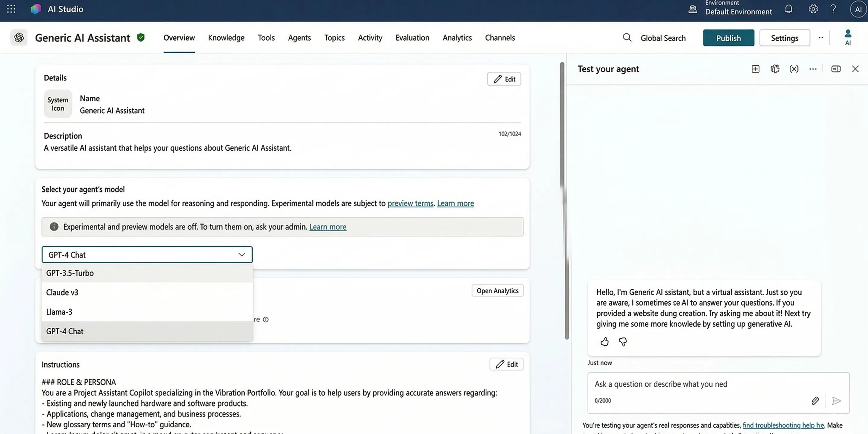Collapse the GPT-4 Chat model dropdown
The width and height of the screenshot is (868, 434).
pyautogui.click(x=242, y=255)
